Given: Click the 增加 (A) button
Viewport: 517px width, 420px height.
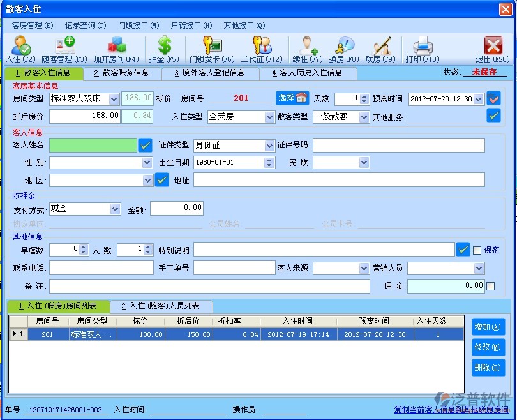Looking at the screenshot, I should click(x=488, y=327).
